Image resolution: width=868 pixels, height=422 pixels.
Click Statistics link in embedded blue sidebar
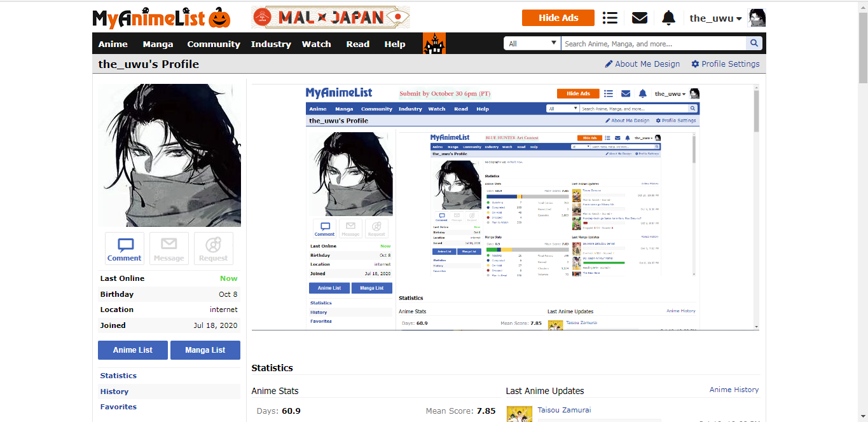click(321, 303)
